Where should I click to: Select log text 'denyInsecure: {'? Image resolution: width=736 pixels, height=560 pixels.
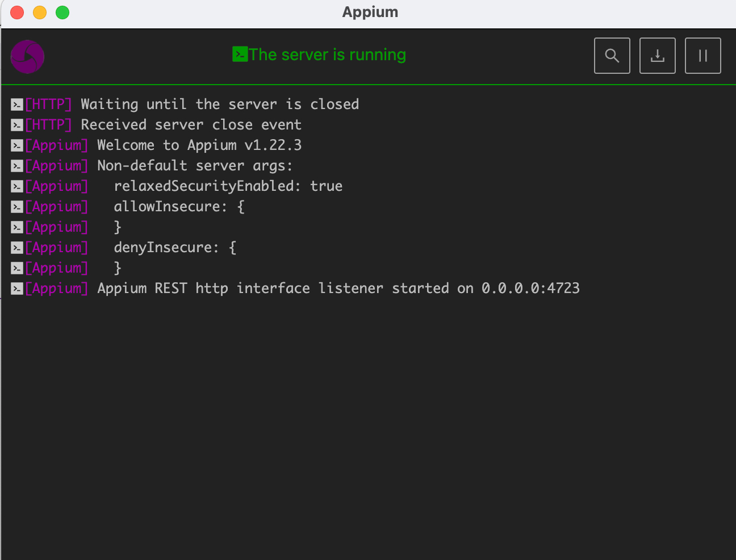coord(175,248)
